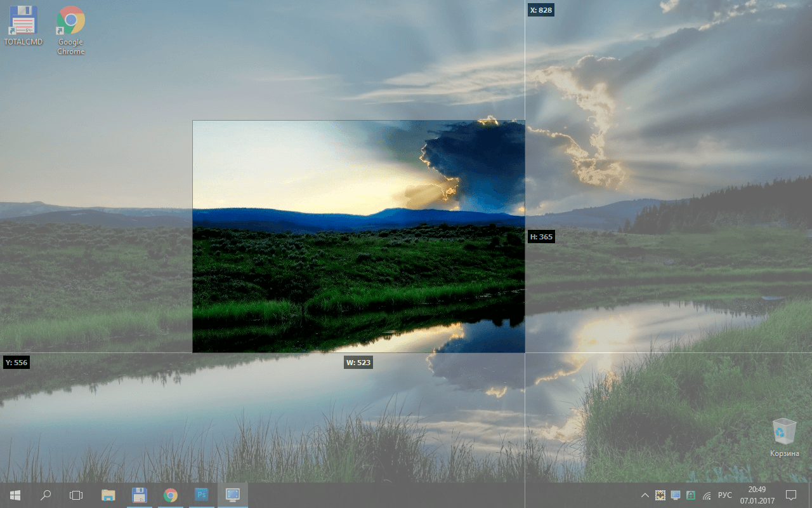Viewport: 812px width, 508px height.
Task: Open the Корзина recycle bin icon
Action: click(784, 437)
